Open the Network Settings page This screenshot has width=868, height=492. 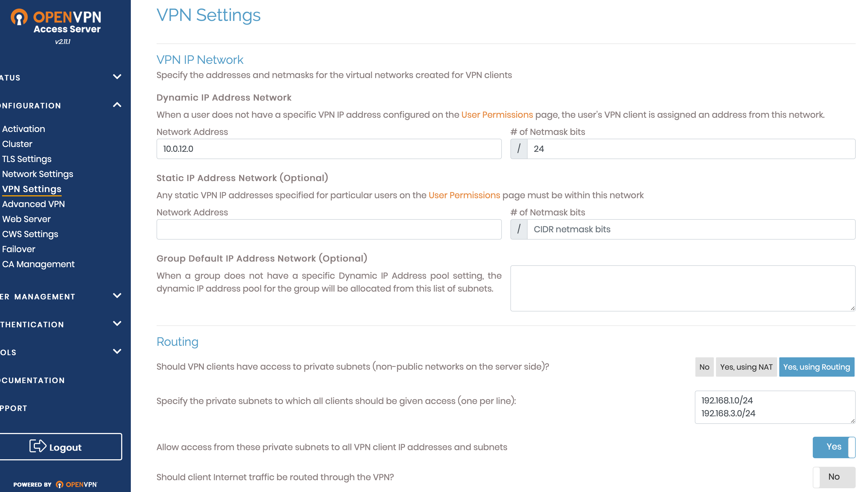click(38, 174)
